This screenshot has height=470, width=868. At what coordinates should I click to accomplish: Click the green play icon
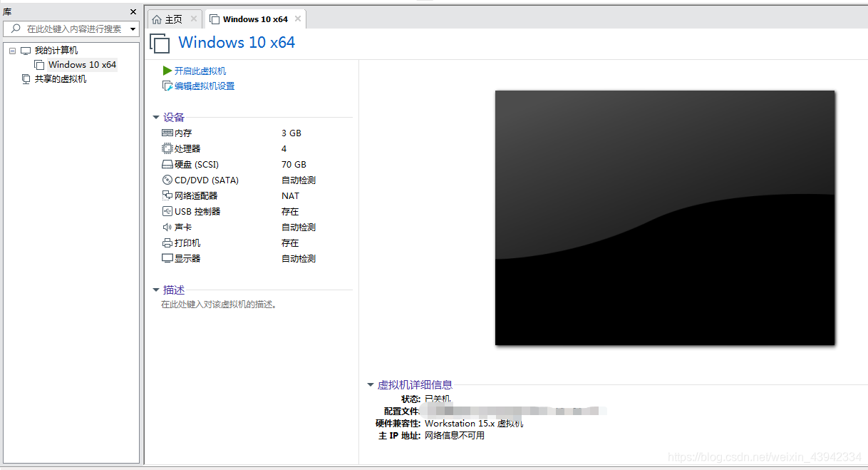(167, 71)
